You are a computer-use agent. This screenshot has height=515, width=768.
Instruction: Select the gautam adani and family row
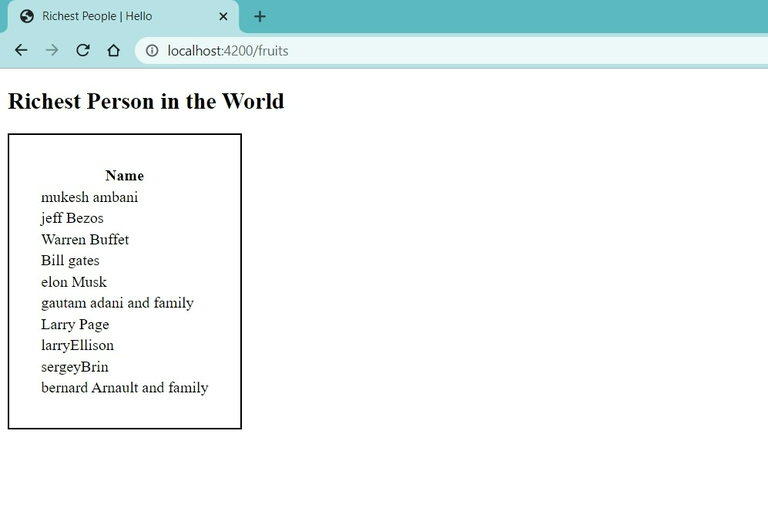[x=124, y=303]
